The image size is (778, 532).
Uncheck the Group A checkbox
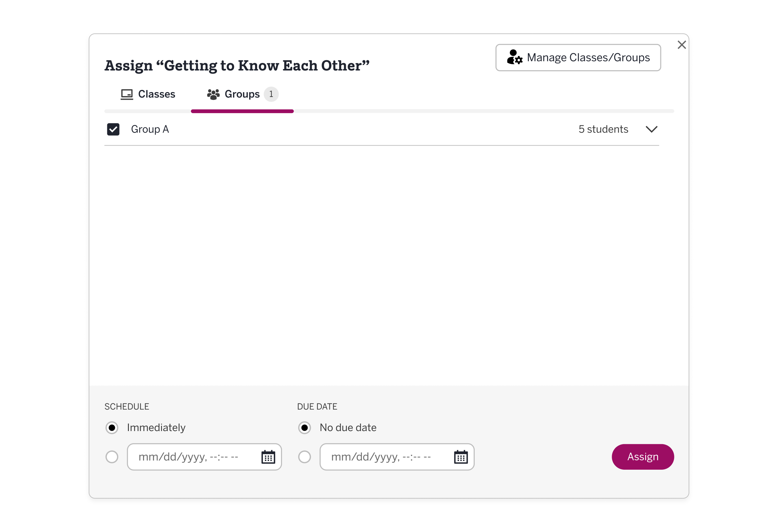pos(113,129)
